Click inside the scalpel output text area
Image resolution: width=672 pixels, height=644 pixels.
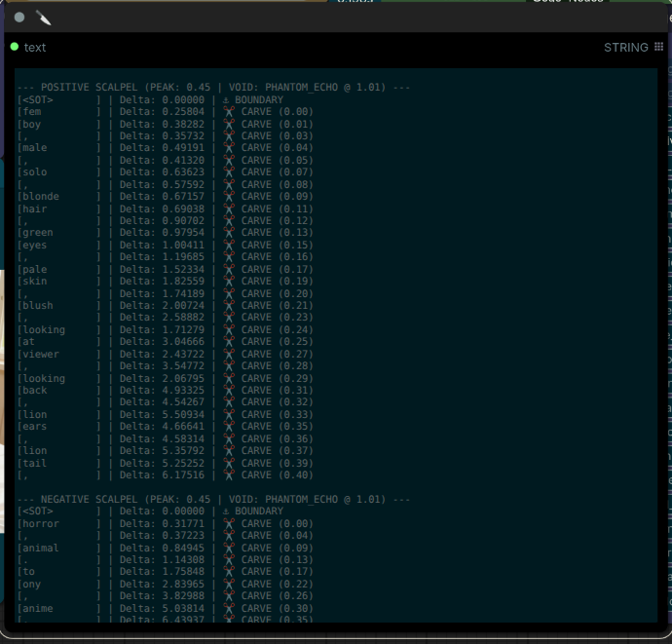(x=336, y=345)
